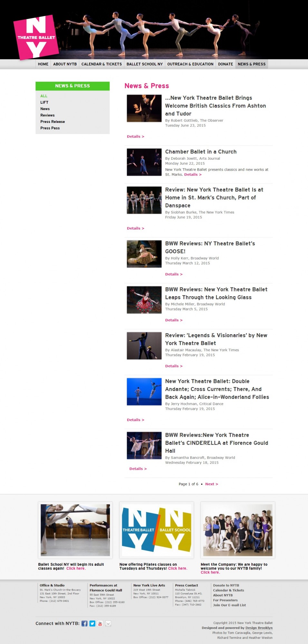This screenshot has width=308, height=644.
Task: Open About NYTB footer link
Action: [x=223, y=595]
